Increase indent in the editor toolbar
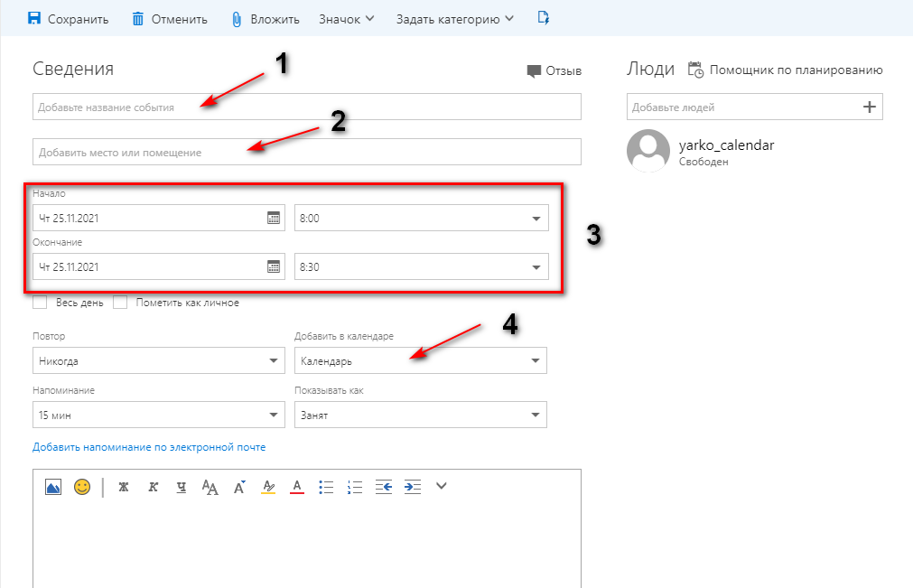This screenshot has width=913, height=588. click(x=412, y=487)
